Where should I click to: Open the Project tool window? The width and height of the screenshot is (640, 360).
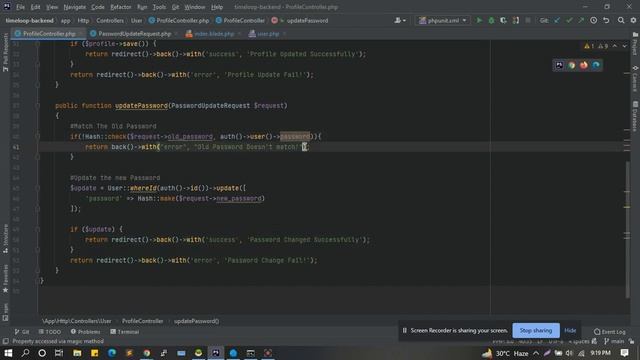(635, 44)
